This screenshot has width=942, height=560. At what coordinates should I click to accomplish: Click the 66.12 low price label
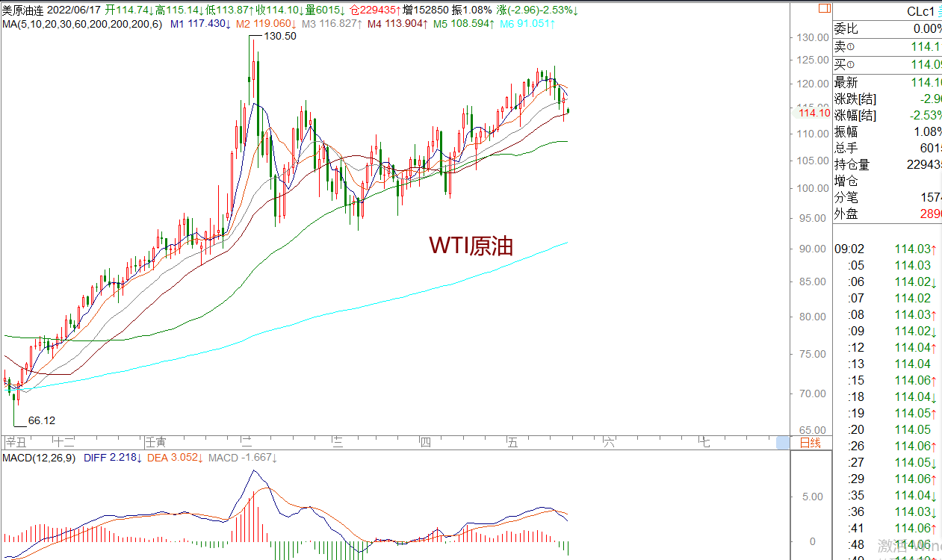pos(42,420)
